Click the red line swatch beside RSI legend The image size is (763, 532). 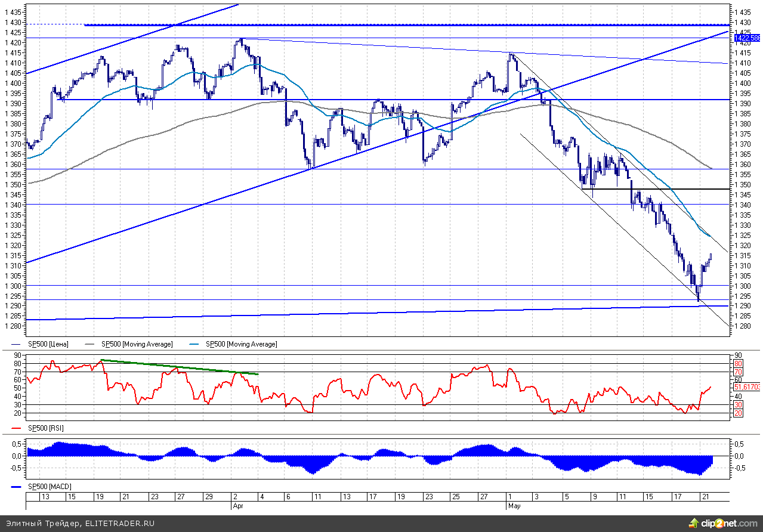point(18,428)
